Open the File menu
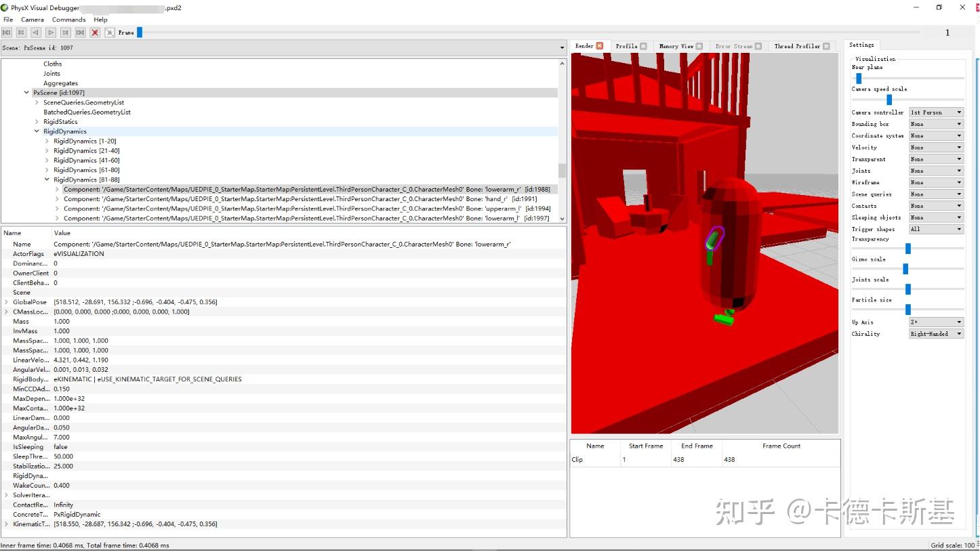Viewport: 980px width, 552px height. click(8, 20)
